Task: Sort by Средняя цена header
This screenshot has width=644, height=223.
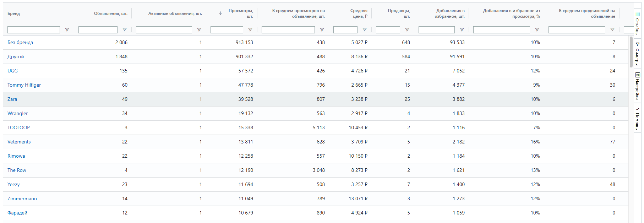Action: 359,13
